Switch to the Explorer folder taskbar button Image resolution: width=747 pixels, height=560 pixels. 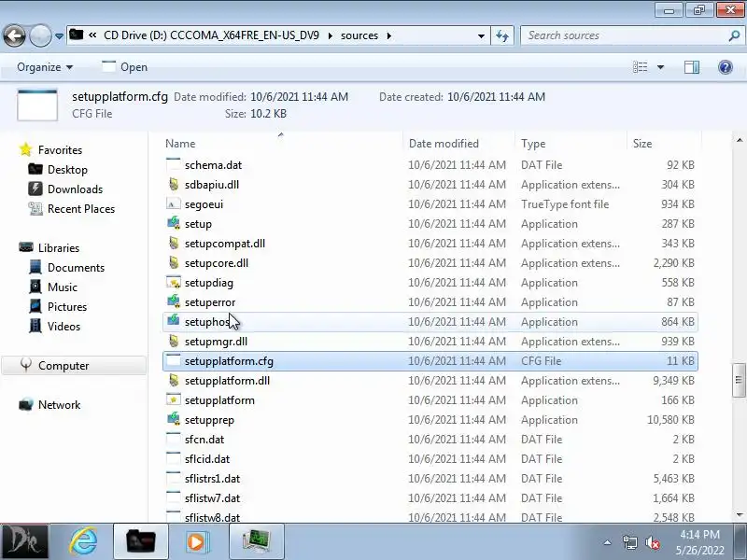[141, 541]
